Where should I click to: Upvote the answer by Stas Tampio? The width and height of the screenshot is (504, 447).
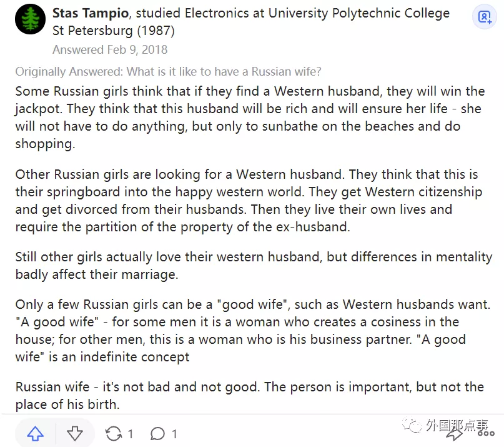[36, 434]
